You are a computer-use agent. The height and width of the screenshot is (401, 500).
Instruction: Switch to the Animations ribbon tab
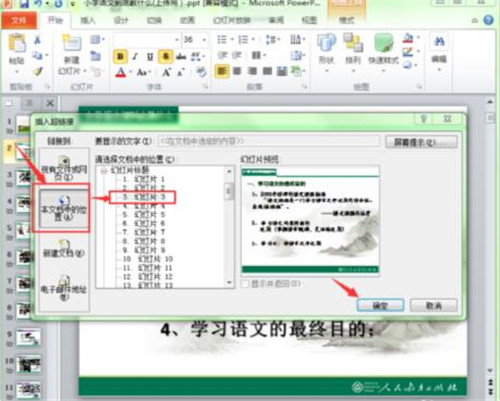187,21
